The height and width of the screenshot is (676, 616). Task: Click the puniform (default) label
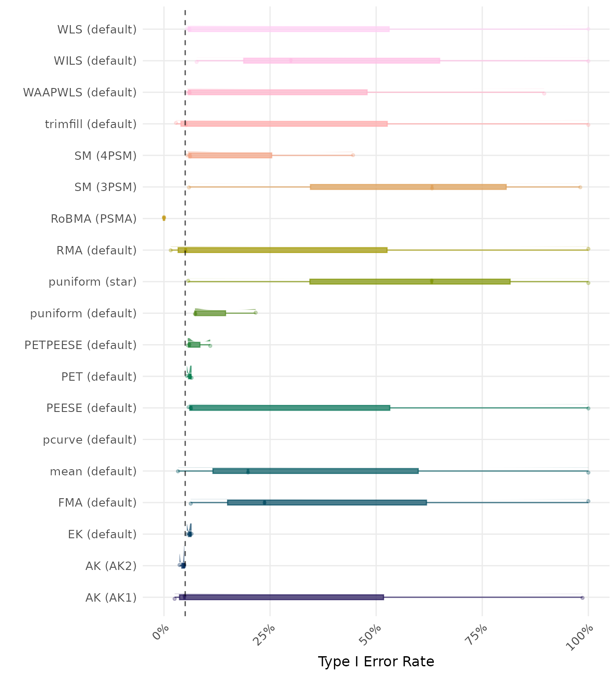pyautogui.click(x=83, y=313)
